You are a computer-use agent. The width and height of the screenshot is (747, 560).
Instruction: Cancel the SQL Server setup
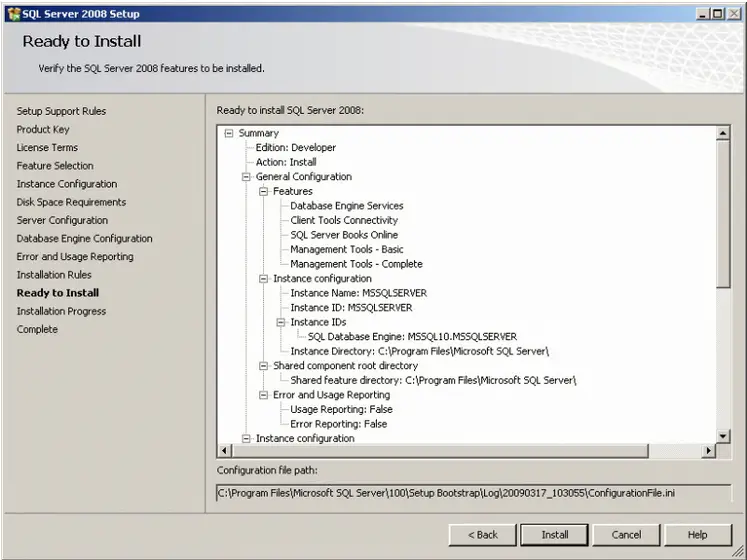click(x=626, y=535)
